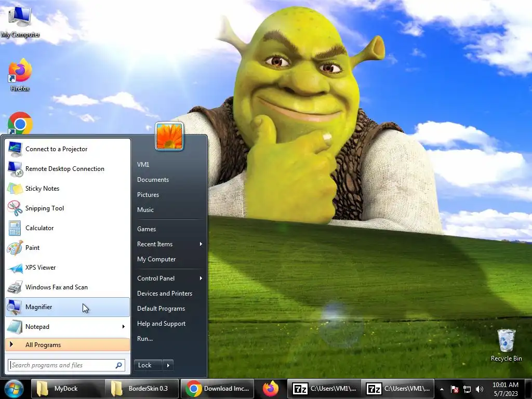Click the Calculator icon
The image size is (532, 399).
coord(15,228)
